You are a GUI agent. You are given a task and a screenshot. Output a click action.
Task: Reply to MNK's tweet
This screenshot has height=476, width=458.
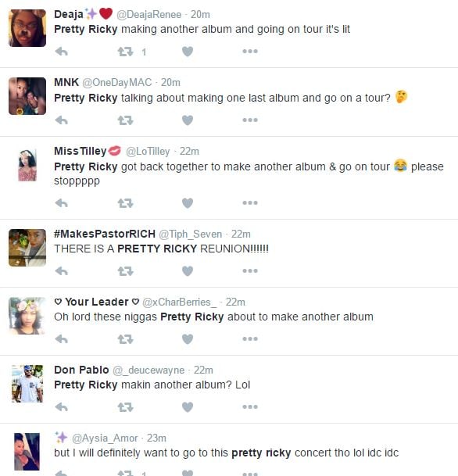pyautogui.click(x=62, y=120)
